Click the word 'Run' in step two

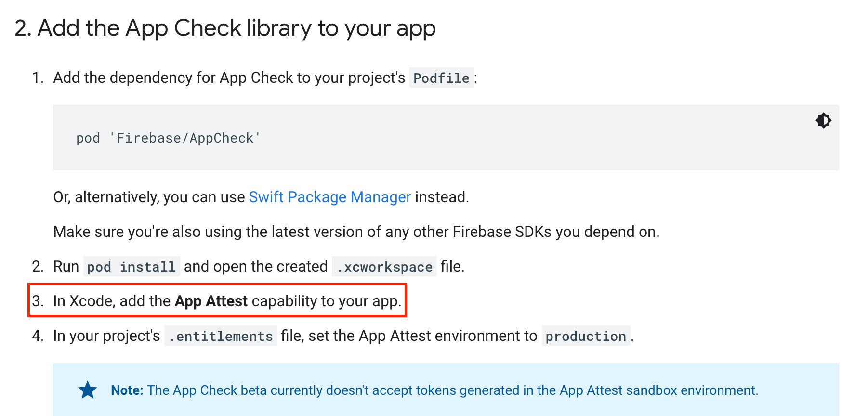[x=66, y=266]
